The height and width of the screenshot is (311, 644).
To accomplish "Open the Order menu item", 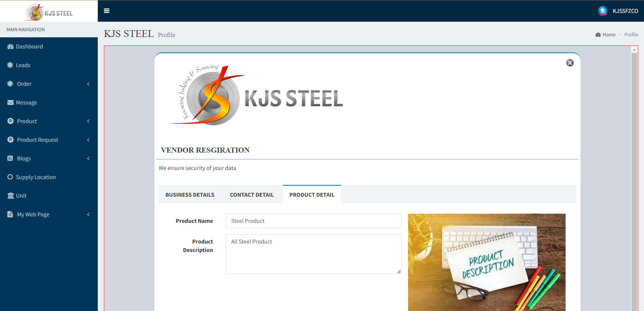I will point(49,84).
